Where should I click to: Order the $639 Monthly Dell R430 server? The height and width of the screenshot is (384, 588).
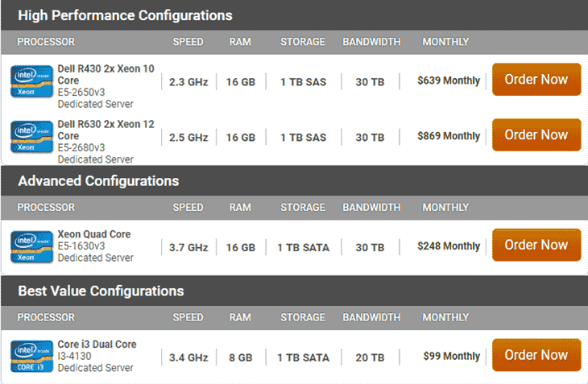click(x=536, y=80)
